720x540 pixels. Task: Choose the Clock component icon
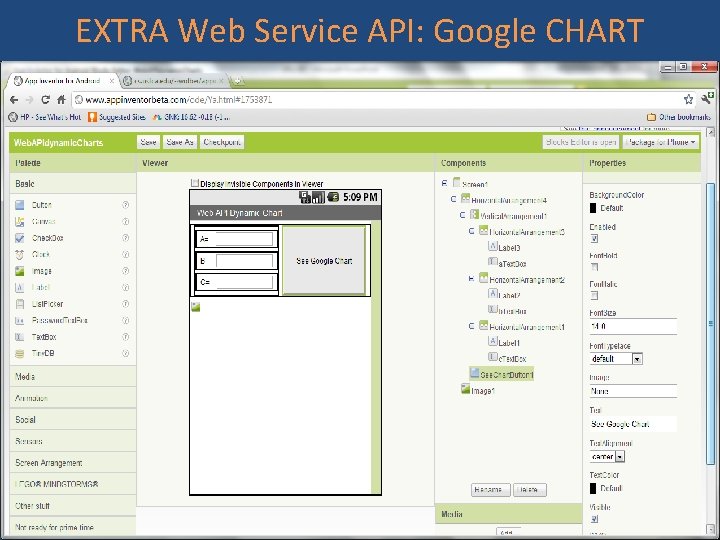point(19,254)
